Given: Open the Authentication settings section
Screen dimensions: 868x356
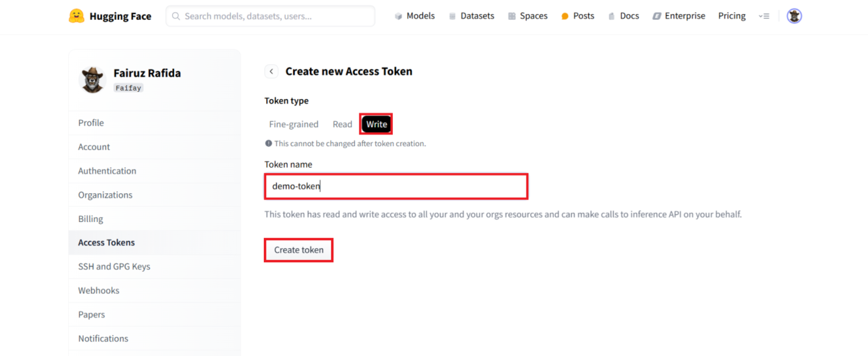Looking at the screenshot, I should point(107,171).
